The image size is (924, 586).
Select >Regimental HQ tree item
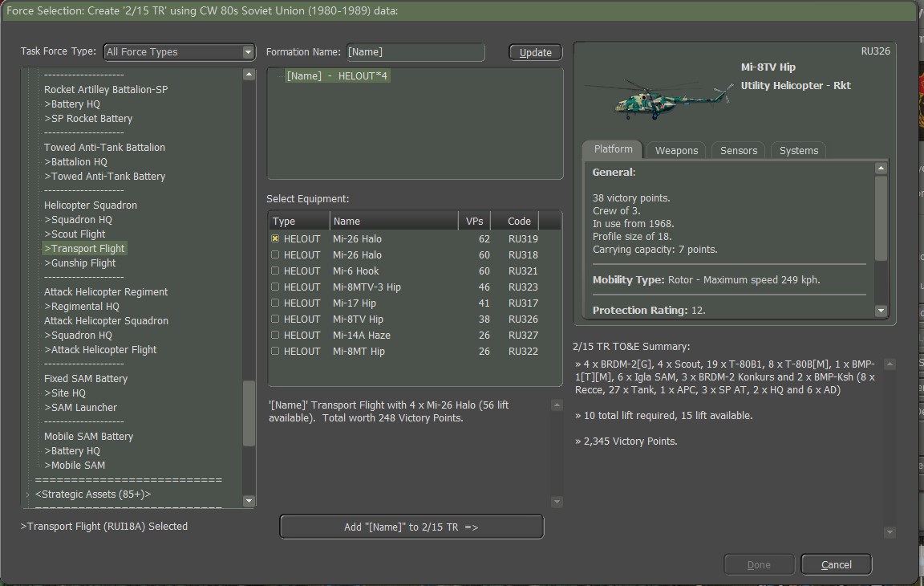[x=82, y=307]
